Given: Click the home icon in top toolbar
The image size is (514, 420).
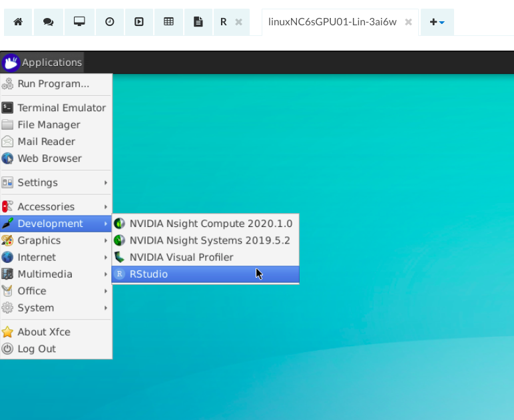Looking at the screenshot, I should (18, 22).
